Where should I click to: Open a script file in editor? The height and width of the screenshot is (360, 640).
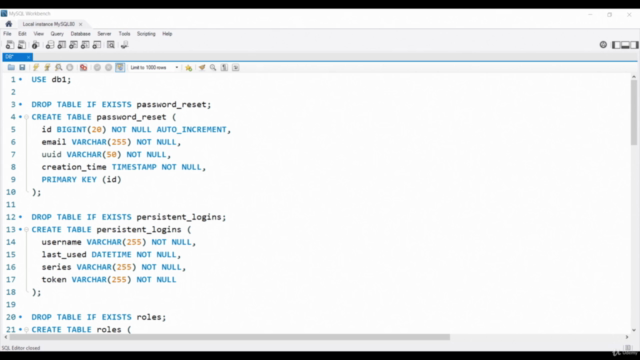(11, 67)
